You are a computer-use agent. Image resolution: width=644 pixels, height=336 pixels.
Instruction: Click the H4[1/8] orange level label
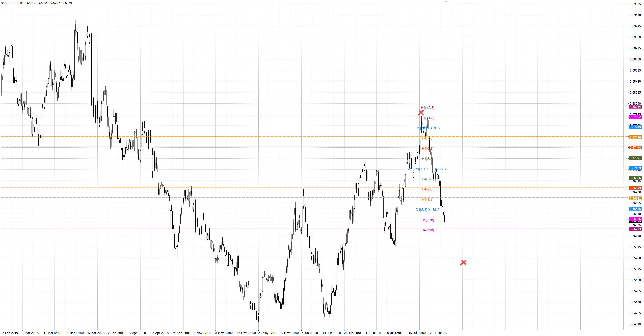pos(427,199)
